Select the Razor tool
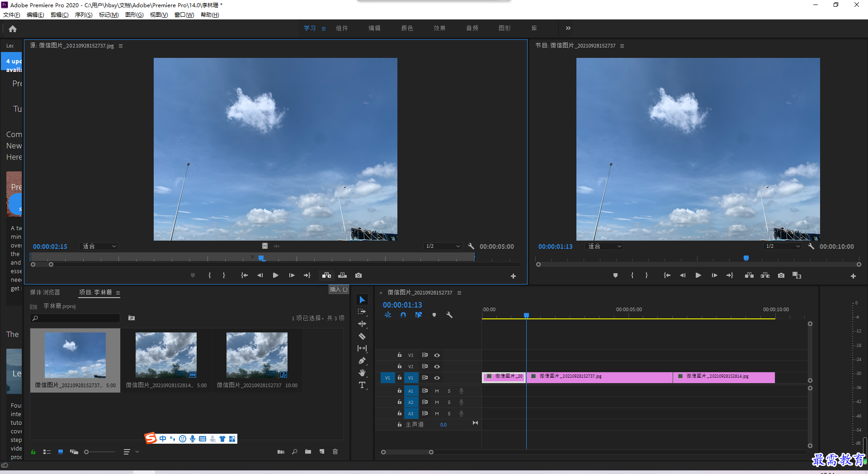868x474 pixels. (x=362, y=336)
